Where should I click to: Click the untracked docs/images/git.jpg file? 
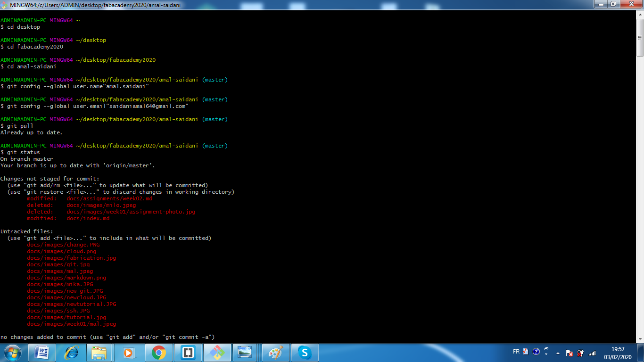click(x=58, y=264)
